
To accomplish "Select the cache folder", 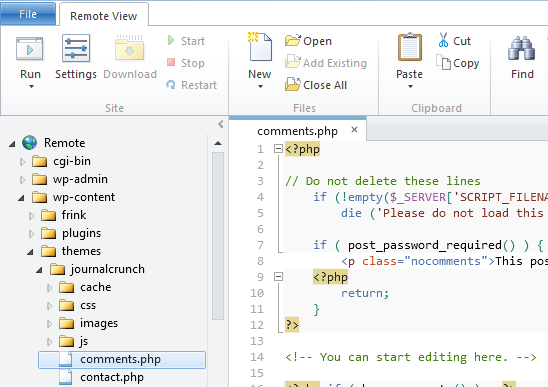I will coord(85,287).
